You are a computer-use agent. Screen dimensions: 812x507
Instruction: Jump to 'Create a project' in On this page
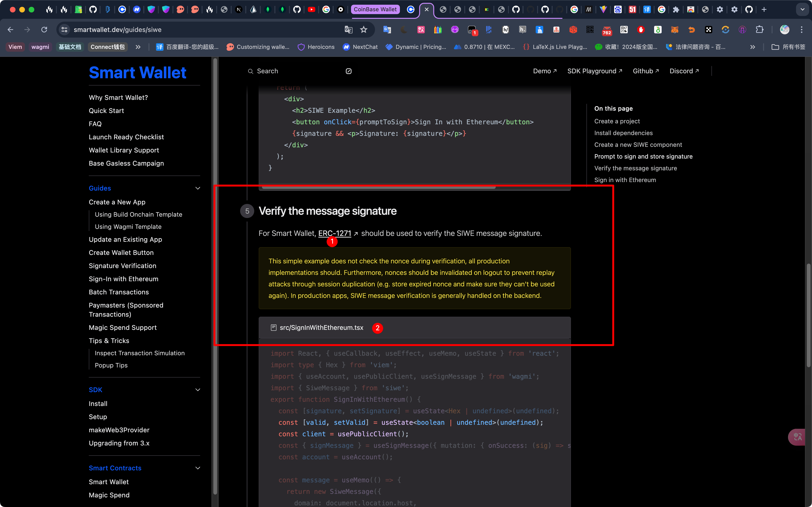tap(617, 121)
